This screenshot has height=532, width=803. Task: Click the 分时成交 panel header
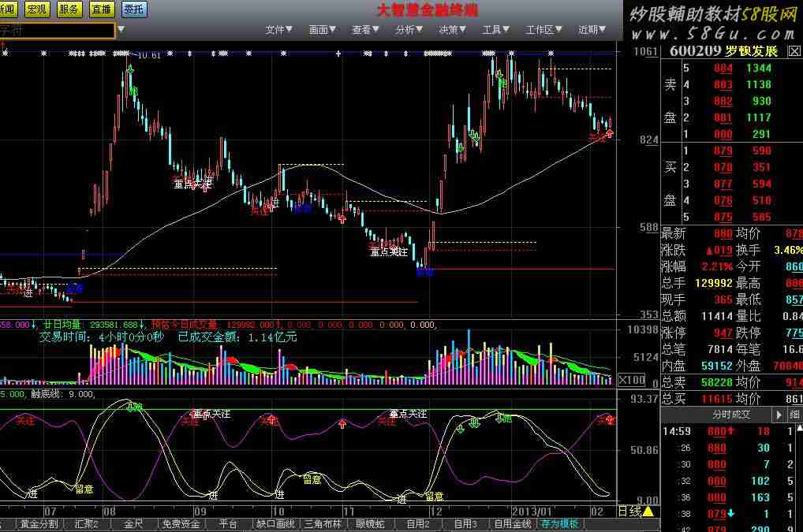(x=730, y=415)
